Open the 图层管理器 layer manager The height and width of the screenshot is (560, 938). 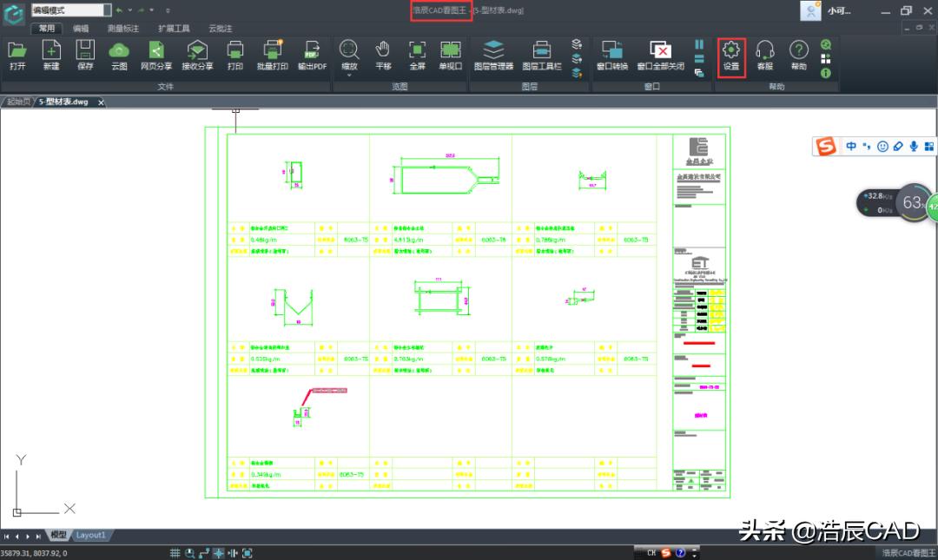493,56
